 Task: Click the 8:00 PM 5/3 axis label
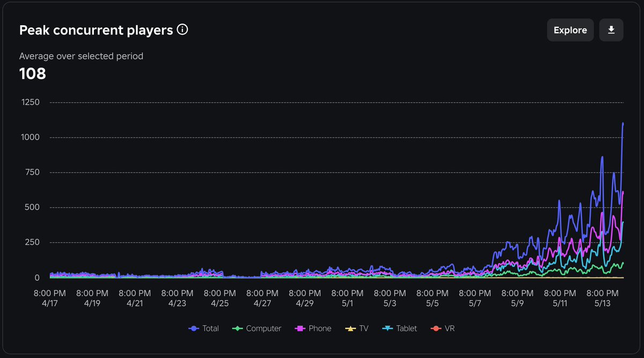coord(390,298)
